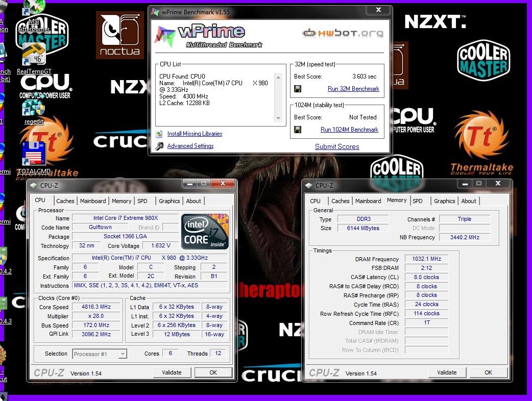Viewport: 532px width, 401px height.
Task: Click Validate in the left CPU-Z window
Action: click(172, 372)
